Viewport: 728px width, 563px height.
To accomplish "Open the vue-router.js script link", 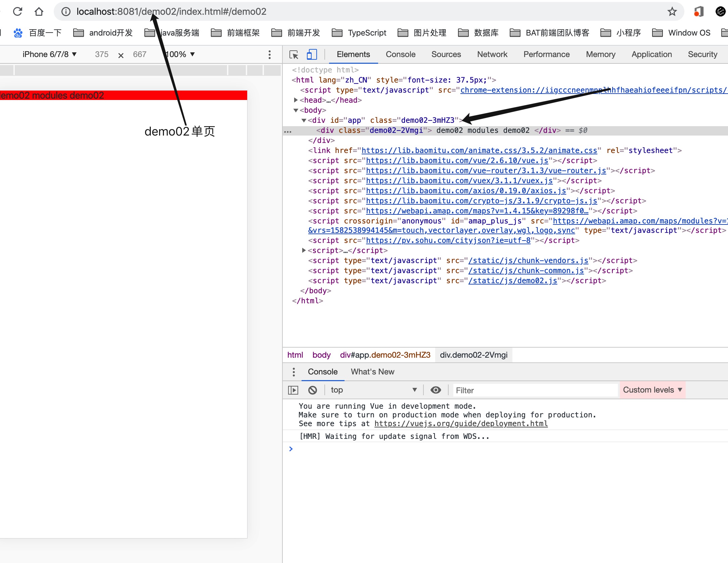I will (x=486, y=170).
